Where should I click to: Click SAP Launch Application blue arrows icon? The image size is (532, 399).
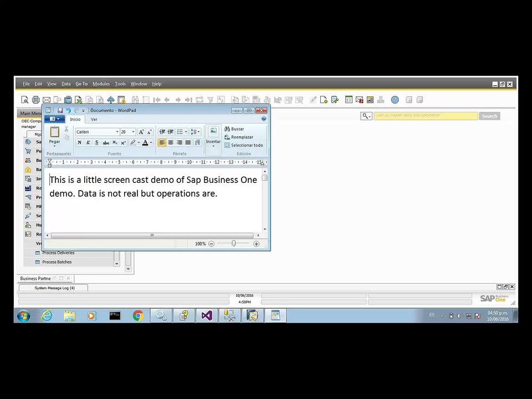111,100
